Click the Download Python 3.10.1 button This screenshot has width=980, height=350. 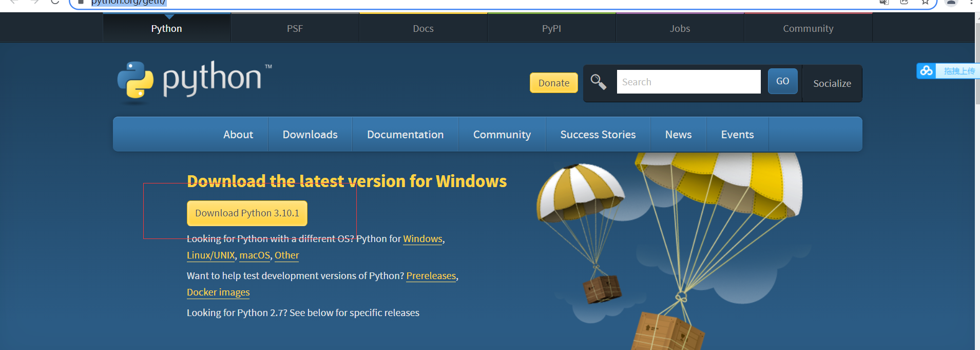[247, 213]
